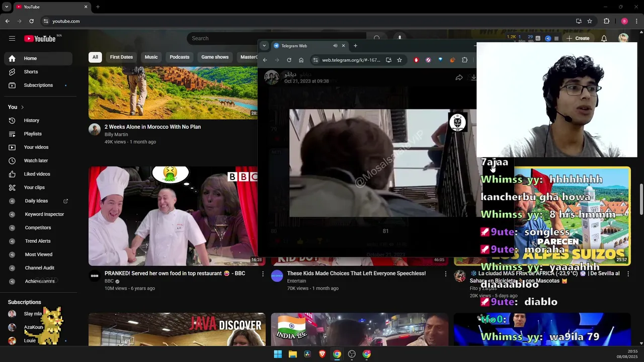This screenshot has height=362, width=644.
Task: Open PRANKED! Served her own food title
Action: 175,274
